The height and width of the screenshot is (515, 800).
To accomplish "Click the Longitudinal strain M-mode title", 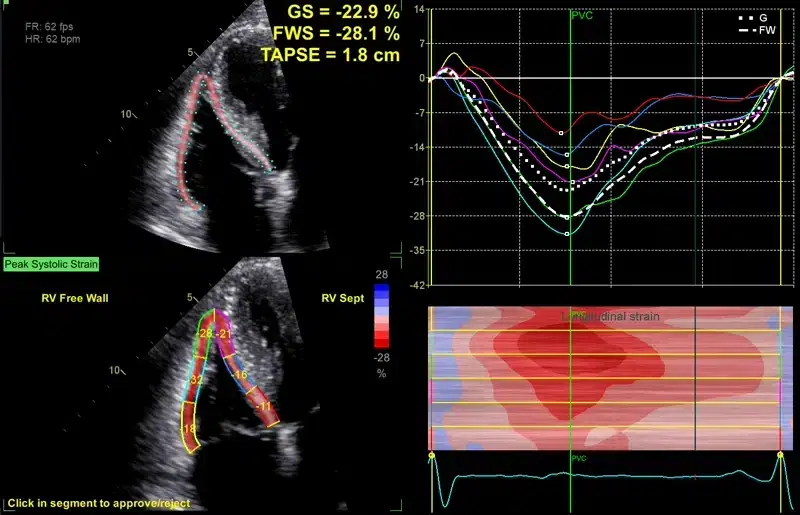I will pyautogui.click(x=610, y=316).
